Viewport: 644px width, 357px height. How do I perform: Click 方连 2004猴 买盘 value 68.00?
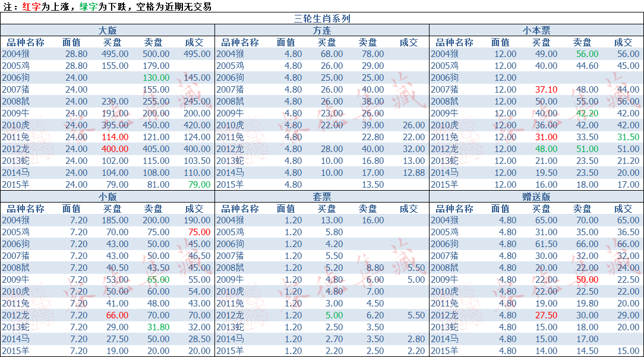pyautogui.click(x=332, y=54)
